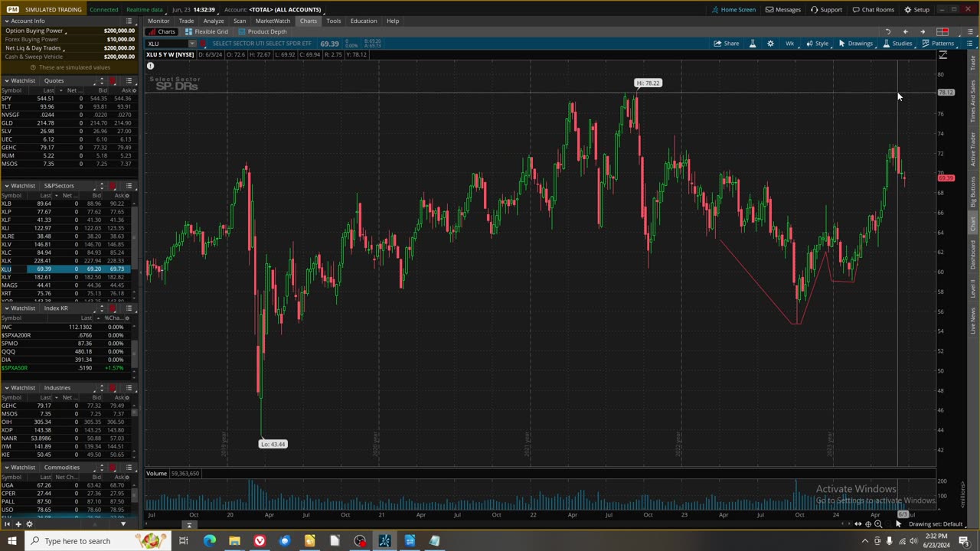Image resolution: width=980 pixels, height=551 pixels.
Task: Expand the Account Info gadget
Action: 6,21
